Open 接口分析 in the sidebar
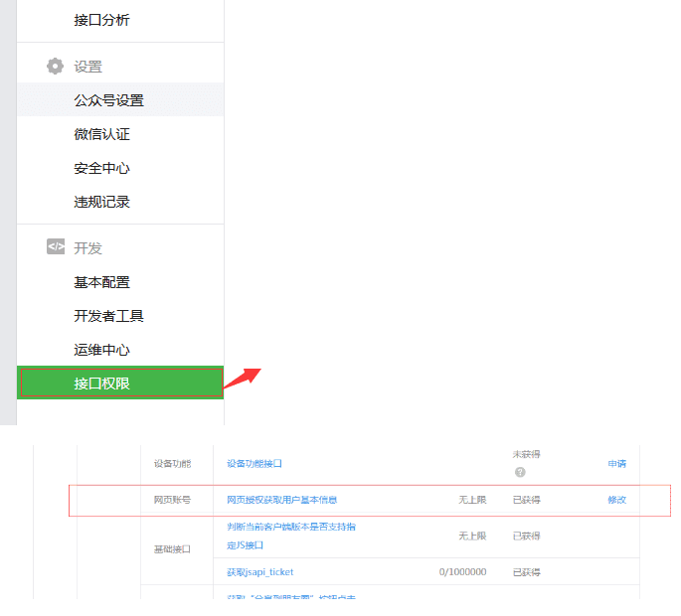 (x=101, y=20)
